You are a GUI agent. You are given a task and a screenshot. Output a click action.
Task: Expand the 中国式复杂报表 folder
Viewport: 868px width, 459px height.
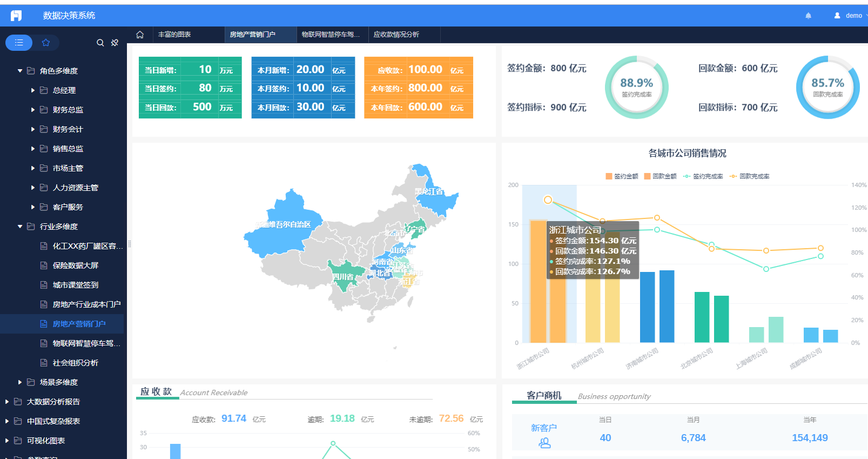(x=7, y=421)
